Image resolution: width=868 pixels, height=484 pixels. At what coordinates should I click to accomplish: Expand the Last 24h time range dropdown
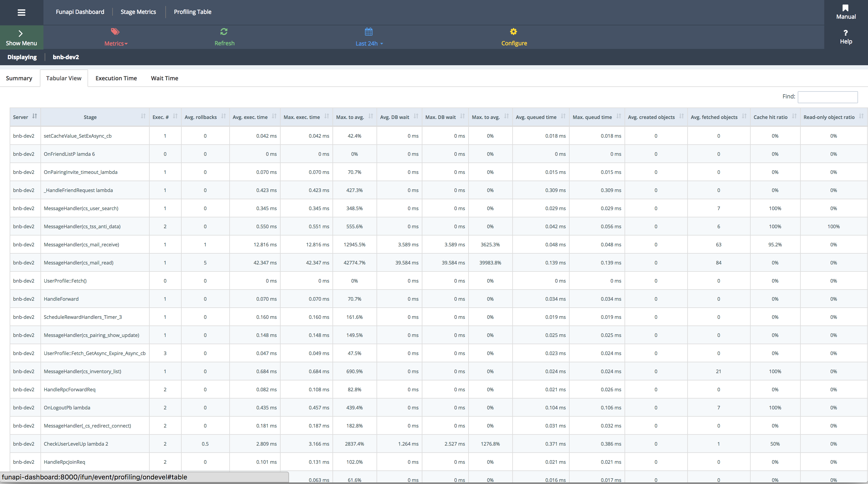[x=368, y=43]
